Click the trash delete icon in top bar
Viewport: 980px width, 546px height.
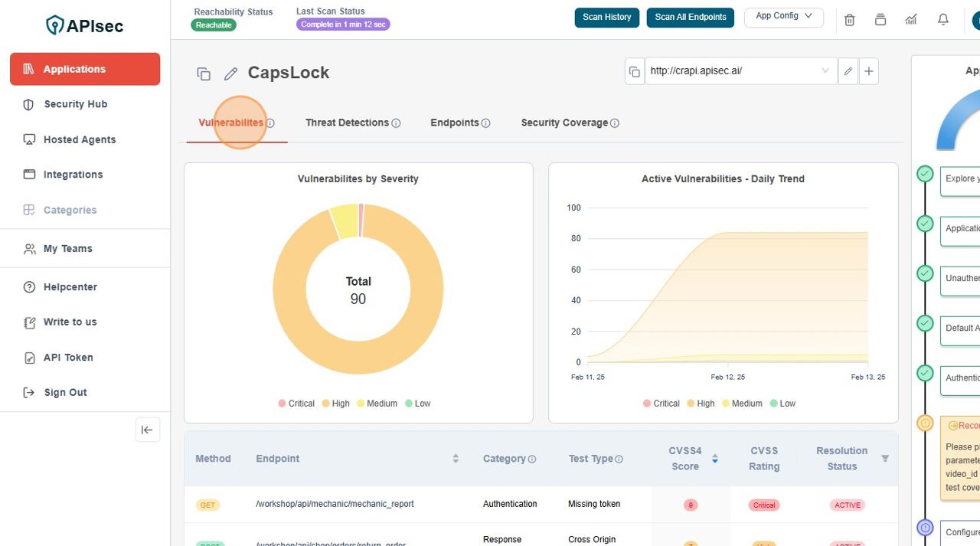[849, 20]
